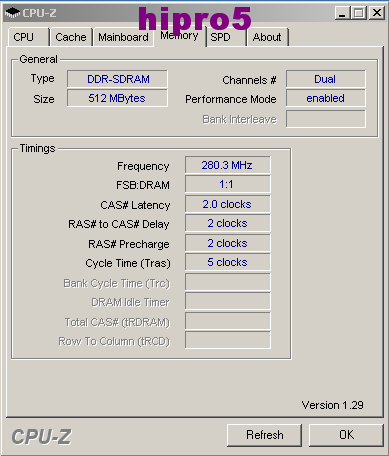Viewport: 389px width, 456px height.
Task: Click the CPU-Z chip icon in title bar
Action: (x=13, y=13)
